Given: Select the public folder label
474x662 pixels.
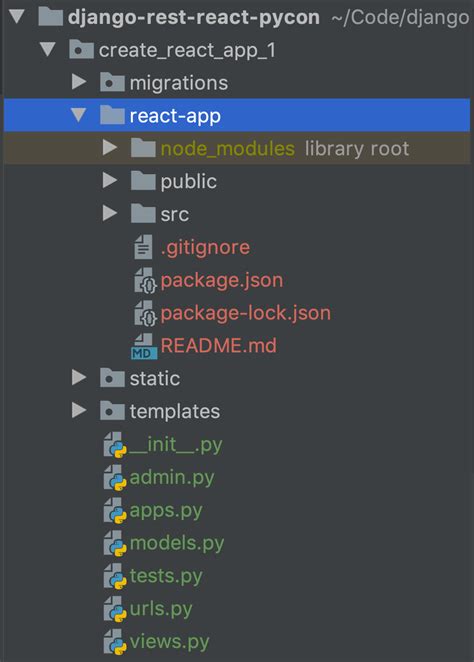Looking at the screenshot, I should click(x=189, y=182).
